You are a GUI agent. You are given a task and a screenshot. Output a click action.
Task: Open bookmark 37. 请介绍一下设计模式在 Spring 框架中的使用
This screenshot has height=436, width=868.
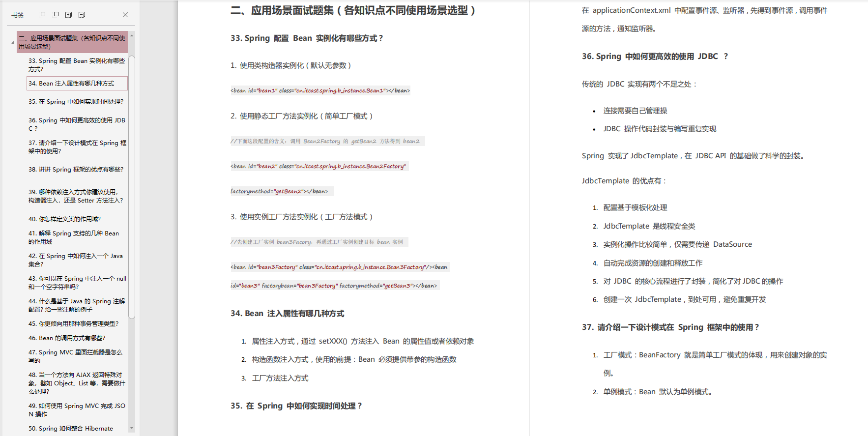point(77,147)
